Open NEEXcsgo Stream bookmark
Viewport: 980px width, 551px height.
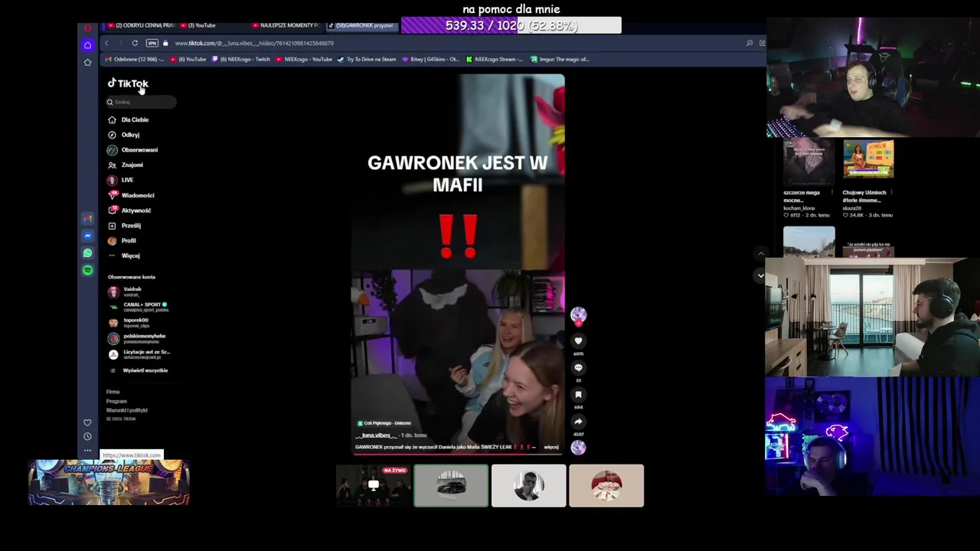click(495, 59)
